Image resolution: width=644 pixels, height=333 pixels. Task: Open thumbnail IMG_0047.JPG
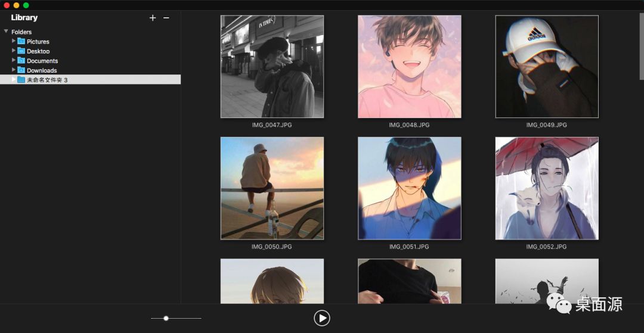pyautogui.click(x=272, y=67)
